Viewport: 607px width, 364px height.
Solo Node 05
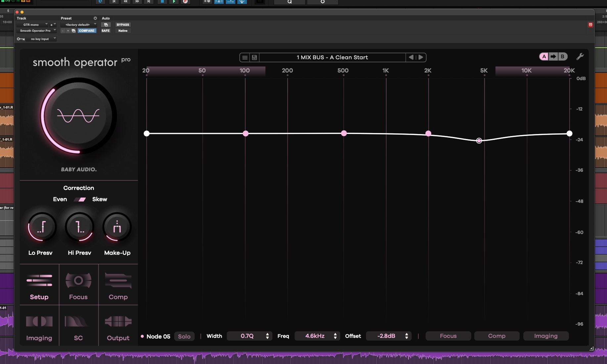point(184,337)
